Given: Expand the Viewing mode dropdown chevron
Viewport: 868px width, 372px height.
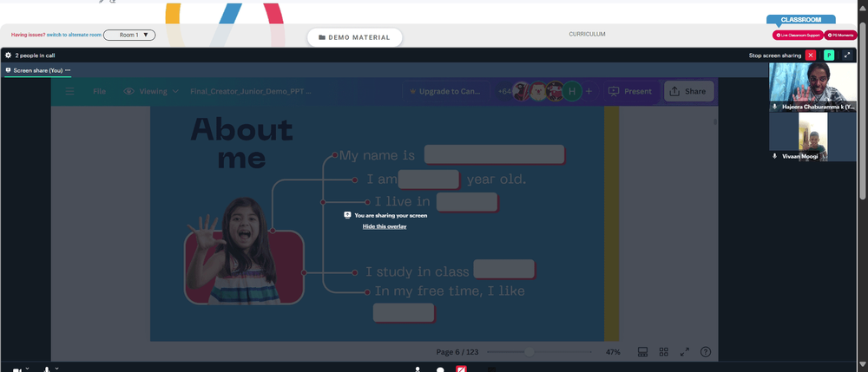Looking at the screenshot, I should coord(175,91).
